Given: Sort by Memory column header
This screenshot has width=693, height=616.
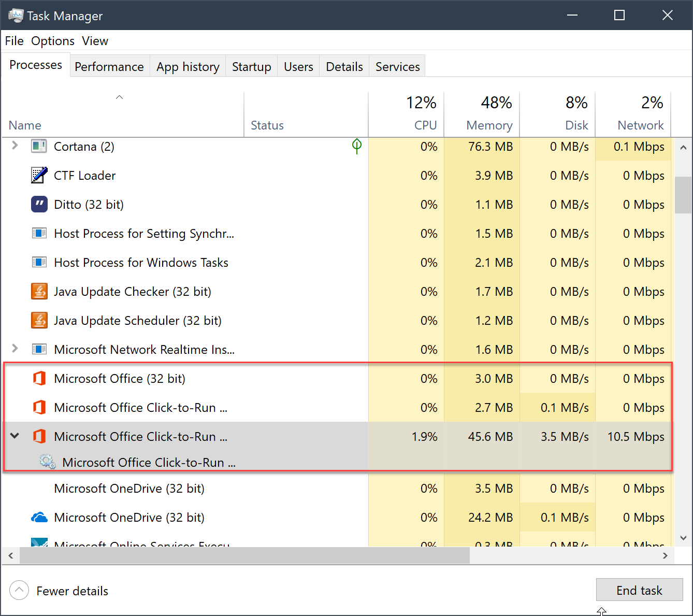Looking at the screenshot, I should [x=482, y=114].
